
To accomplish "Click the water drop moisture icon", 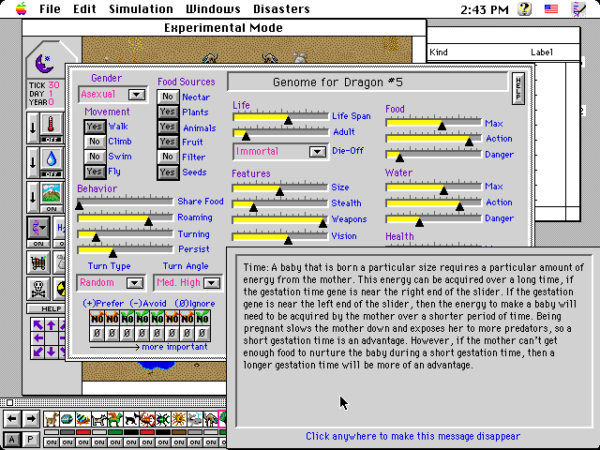I will (51, 159).
